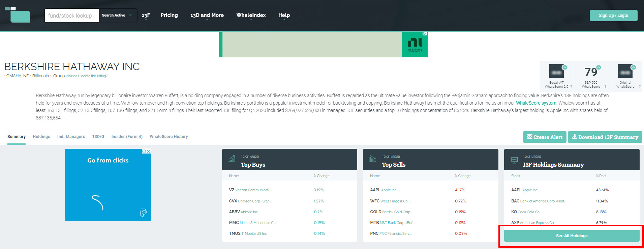Open the WhaleScore History tab
Screen dimensions: 644x249
click(x=169, y=137)
